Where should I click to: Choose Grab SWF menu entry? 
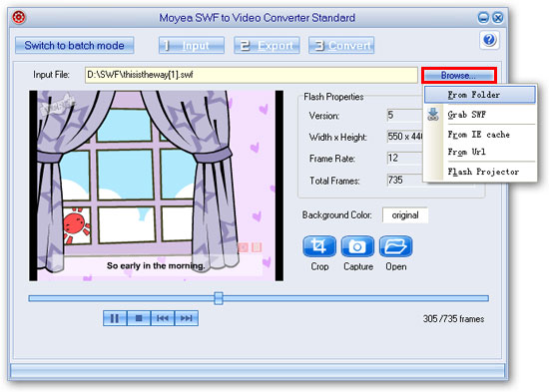coord(480,115)
